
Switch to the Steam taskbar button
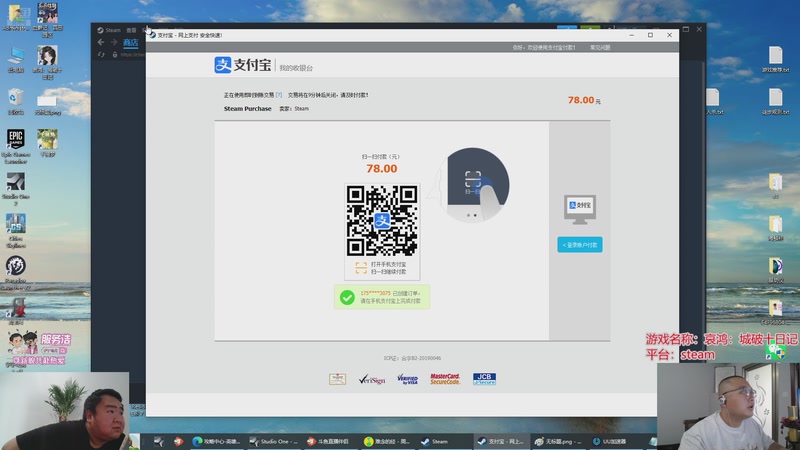pyautogui.click(x=443, y=441)
